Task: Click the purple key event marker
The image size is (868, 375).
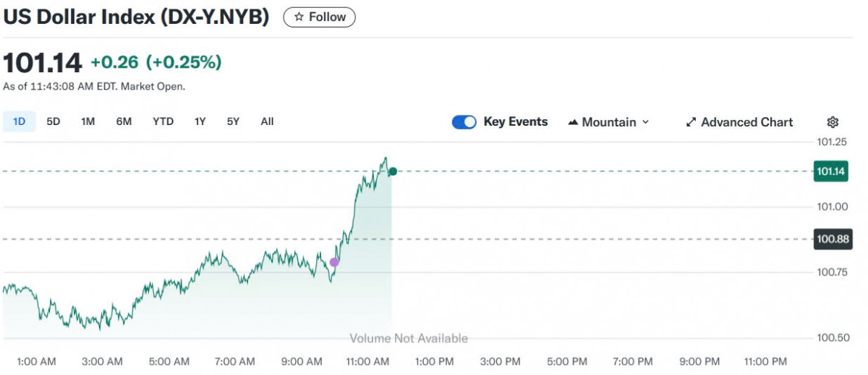Action: pos(334,262)
